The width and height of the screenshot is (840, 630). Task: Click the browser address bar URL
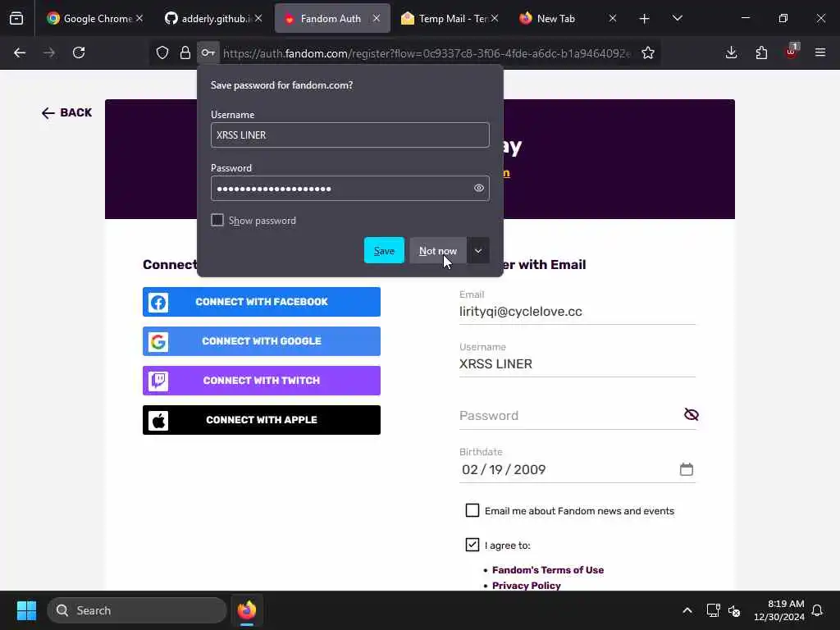[x=427, y=53]
